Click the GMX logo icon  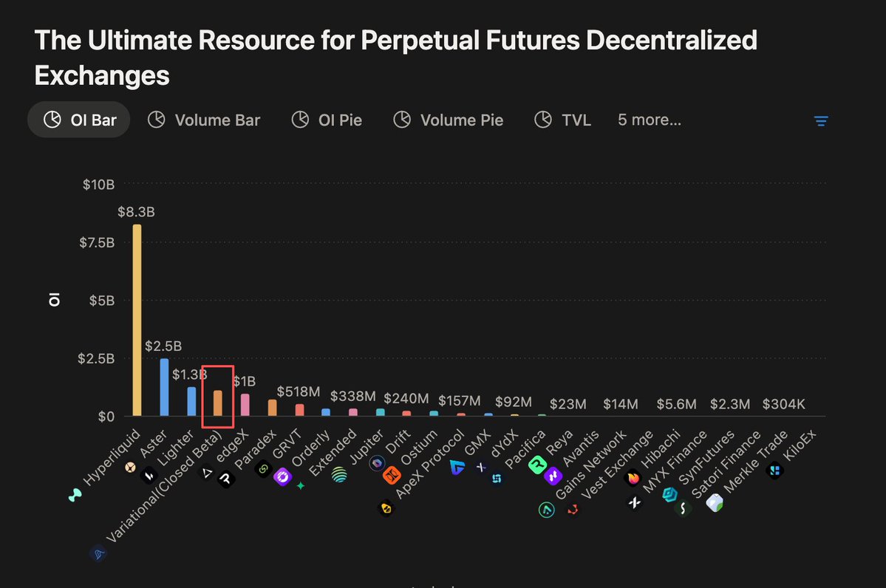[x=457, y=467]
